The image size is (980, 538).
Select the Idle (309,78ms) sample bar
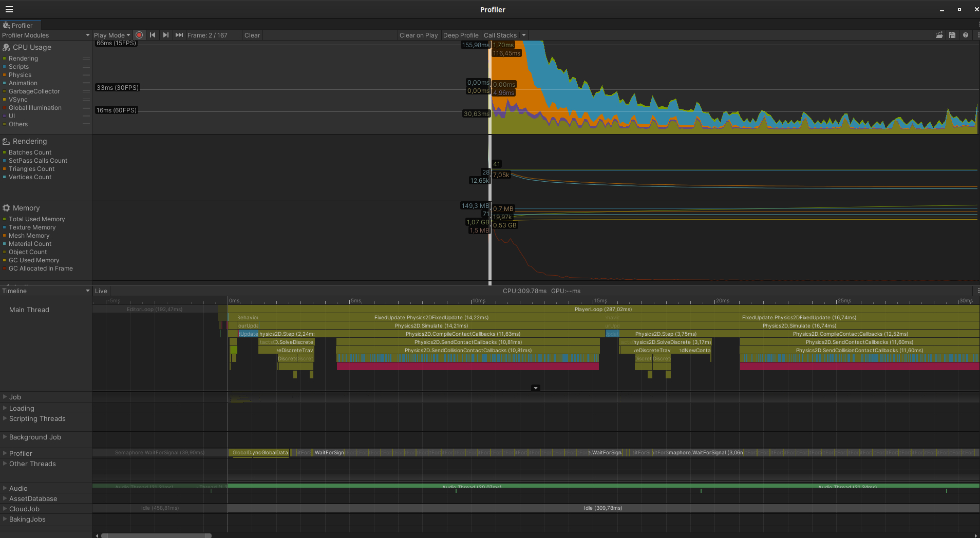604,508
